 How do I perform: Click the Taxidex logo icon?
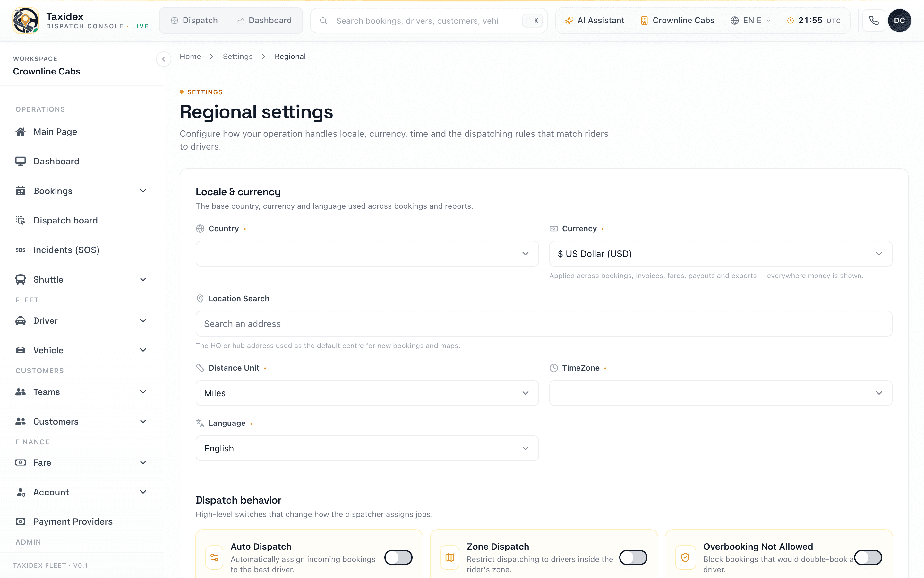click(x=25, y=21)
